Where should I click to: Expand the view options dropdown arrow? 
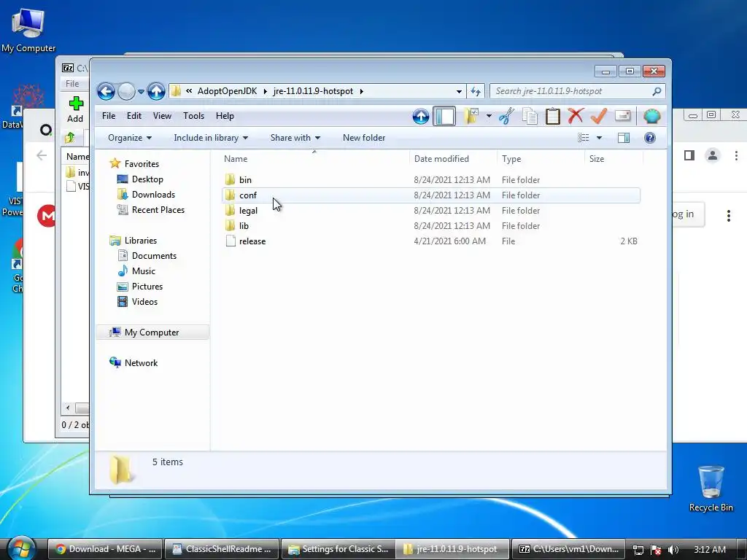pos(600,138)
